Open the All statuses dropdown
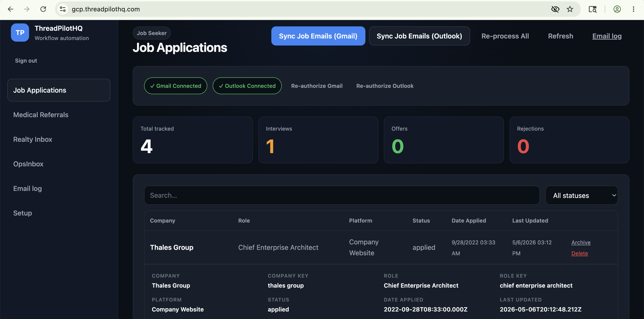 [x=582, y=195]
